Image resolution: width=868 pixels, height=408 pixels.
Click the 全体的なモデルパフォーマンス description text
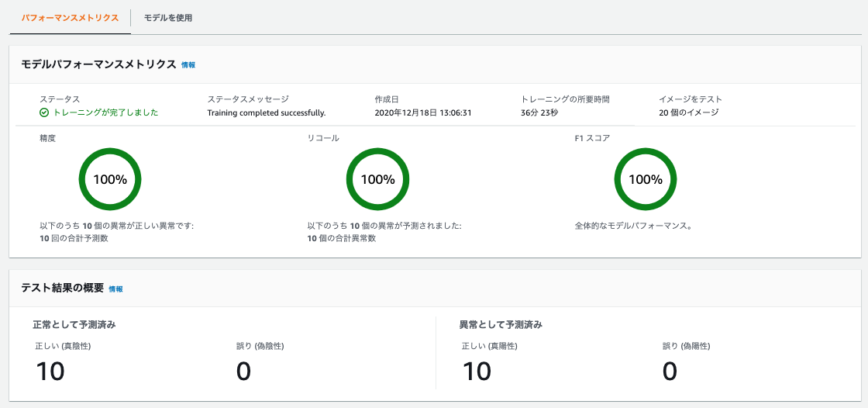[x=634, y=226]
